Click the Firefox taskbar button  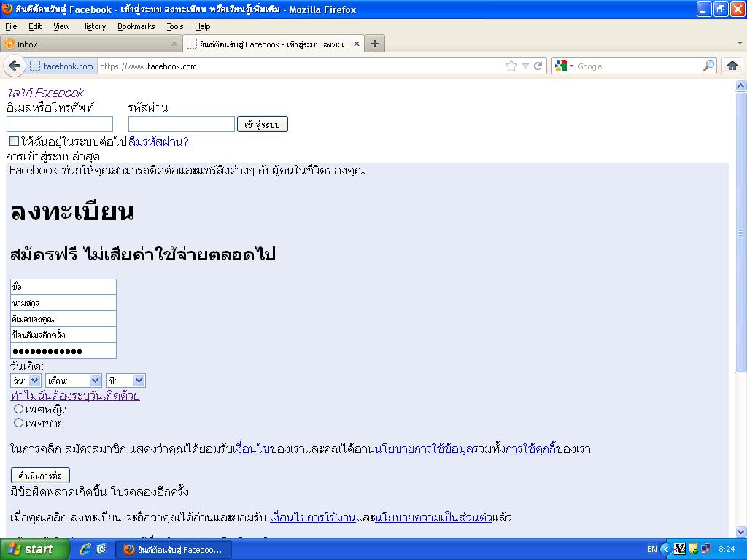[x=174, y=550]
